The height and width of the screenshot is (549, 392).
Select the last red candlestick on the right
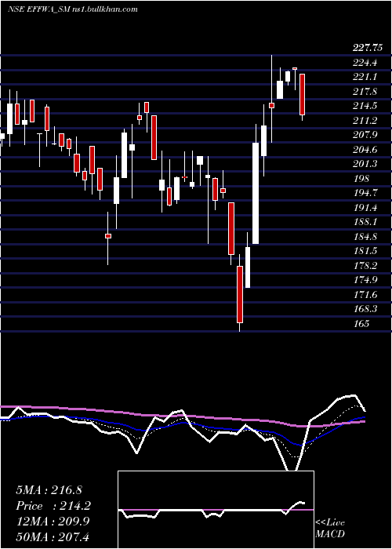[x=302, y=95]
